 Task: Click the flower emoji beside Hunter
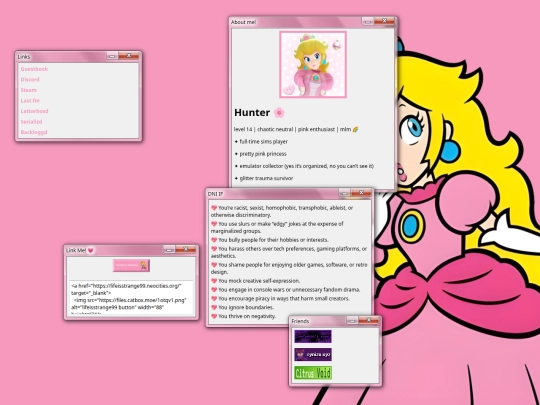279,113
